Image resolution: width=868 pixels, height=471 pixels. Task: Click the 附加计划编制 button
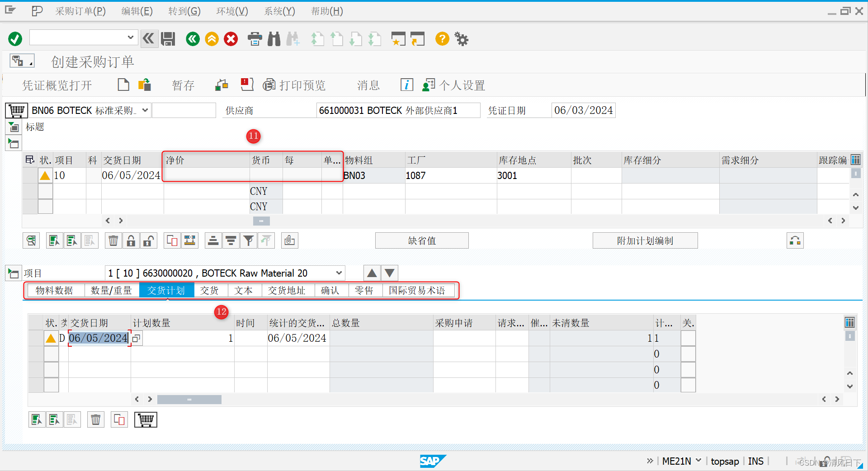click(x=645, y=240)
